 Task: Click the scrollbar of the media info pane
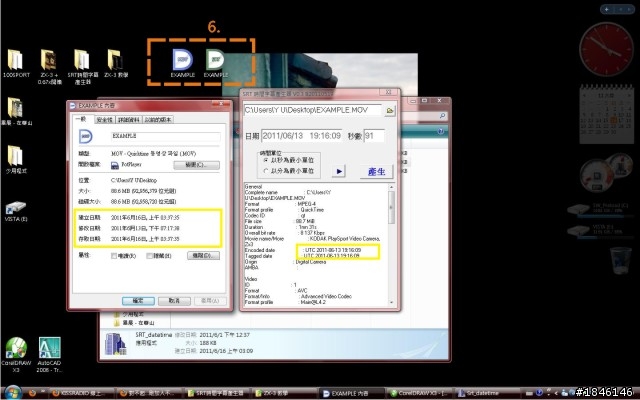tap(391, 207)
